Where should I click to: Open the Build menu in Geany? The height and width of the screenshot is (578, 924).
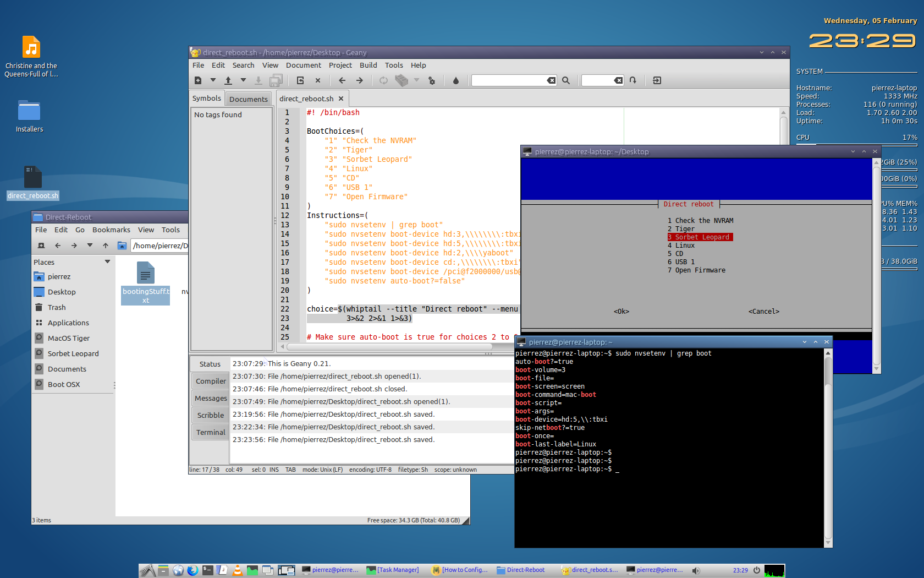pyautogui.click(x=368, y=65)
